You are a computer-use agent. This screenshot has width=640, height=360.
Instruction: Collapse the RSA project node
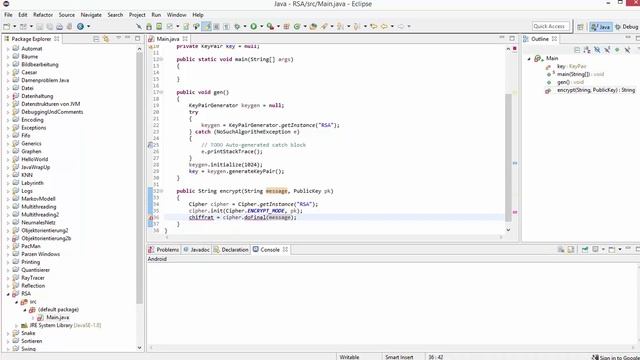(8, 294)
